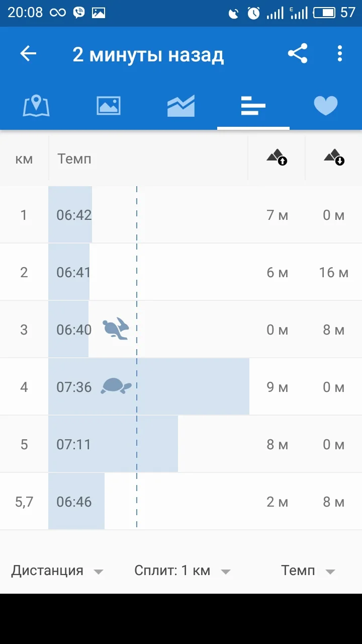This screenshot has width=362, height=644.
Task: Open the three-dot overflow menu
Action: click(x=340, y=54)
